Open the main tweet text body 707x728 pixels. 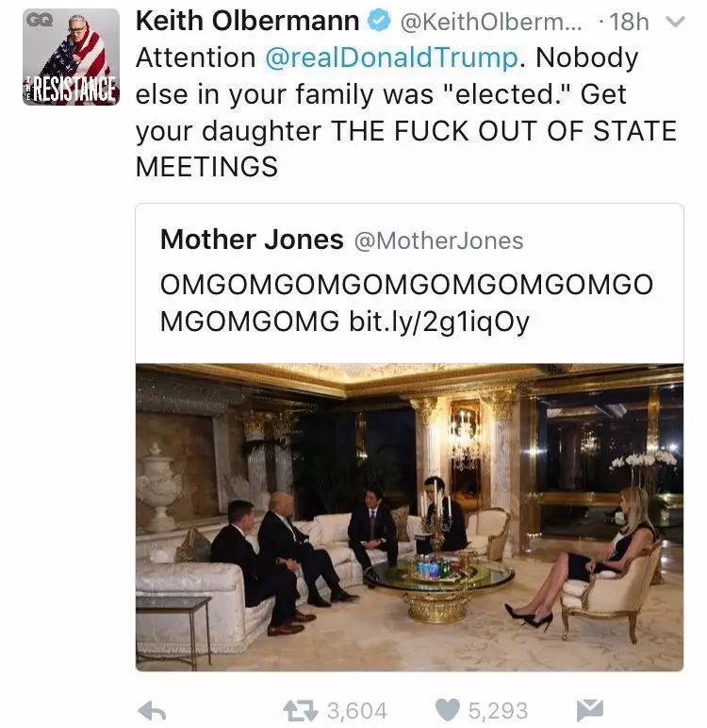pos(406,112)
